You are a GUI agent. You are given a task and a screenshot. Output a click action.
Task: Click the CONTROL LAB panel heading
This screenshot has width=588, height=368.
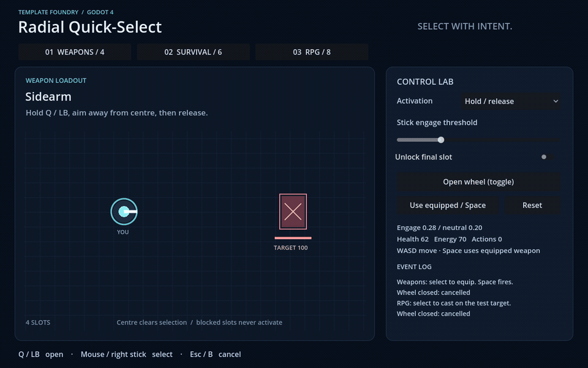pos(425,82)
